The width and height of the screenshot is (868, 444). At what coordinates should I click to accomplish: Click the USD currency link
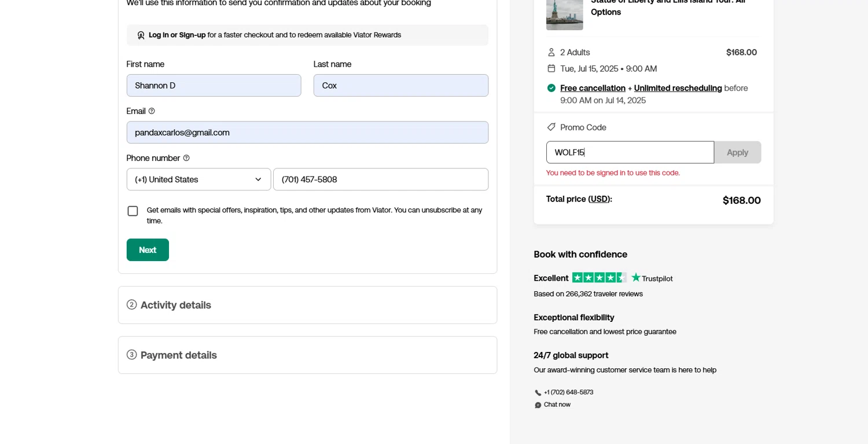click(x=599, y=199)
